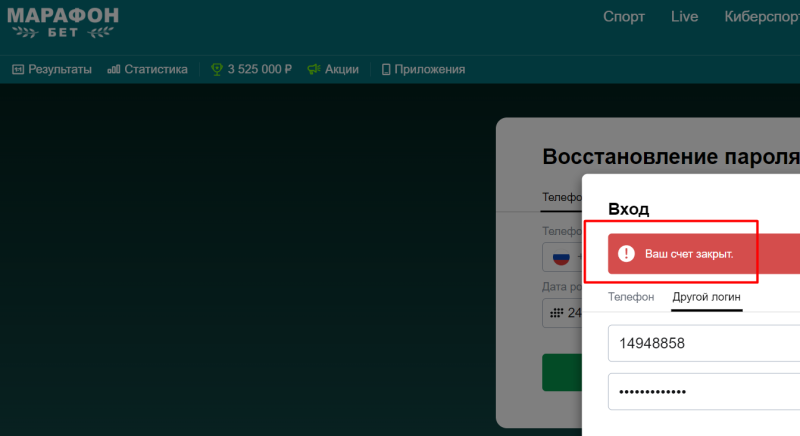Click the Акции megaphone icon
The image size is (800, 436).
pos(314,70)
